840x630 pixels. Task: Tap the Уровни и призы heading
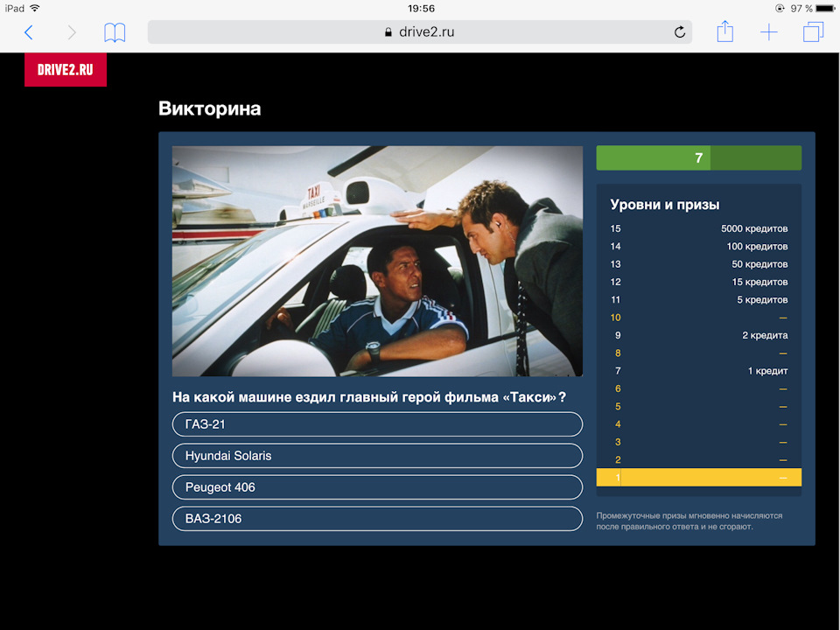tap(665, 205)
